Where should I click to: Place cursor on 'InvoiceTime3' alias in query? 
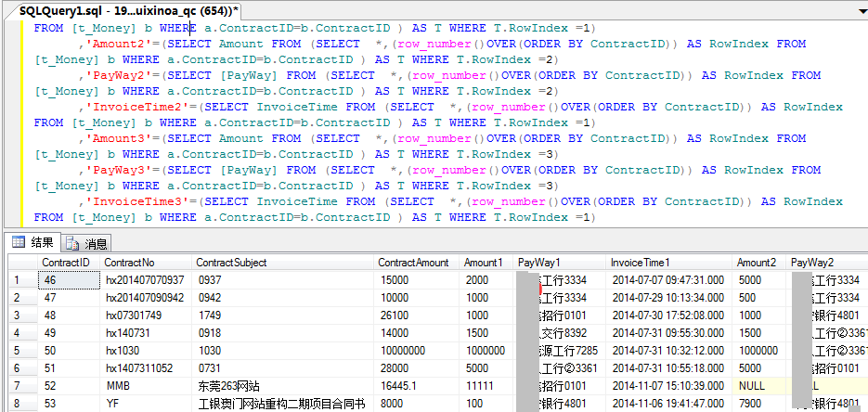(x=140, y=201)
